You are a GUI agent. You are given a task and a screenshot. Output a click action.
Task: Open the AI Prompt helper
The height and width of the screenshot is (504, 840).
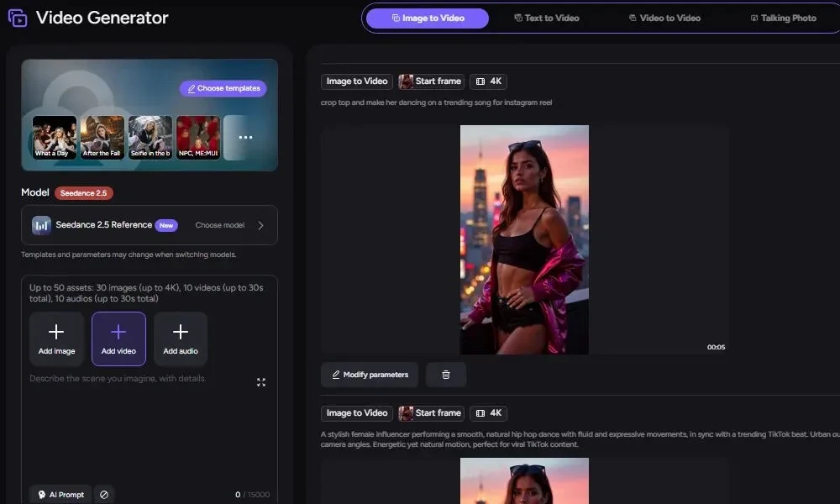[x=60, y=495]
